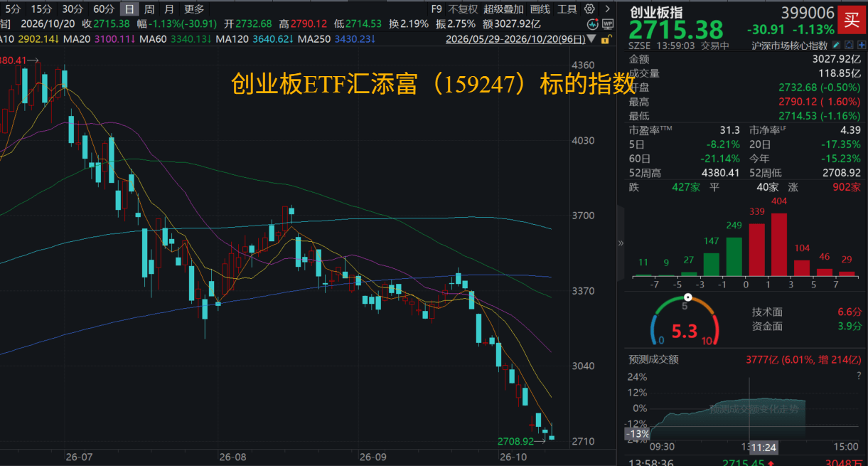Switch to the 30分 period tab

(73, 9)
